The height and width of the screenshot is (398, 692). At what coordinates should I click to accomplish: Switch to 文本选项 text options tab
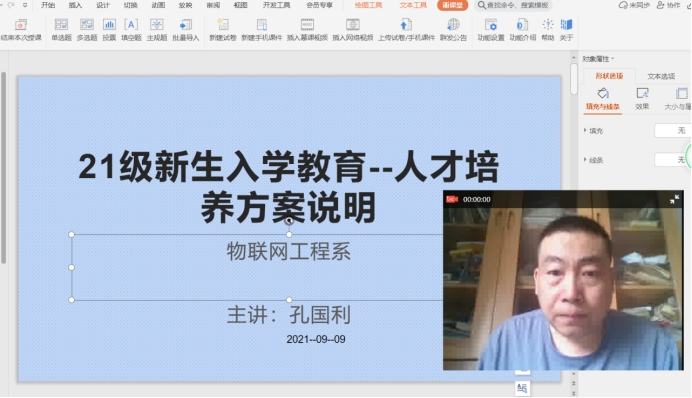point(661,76)
